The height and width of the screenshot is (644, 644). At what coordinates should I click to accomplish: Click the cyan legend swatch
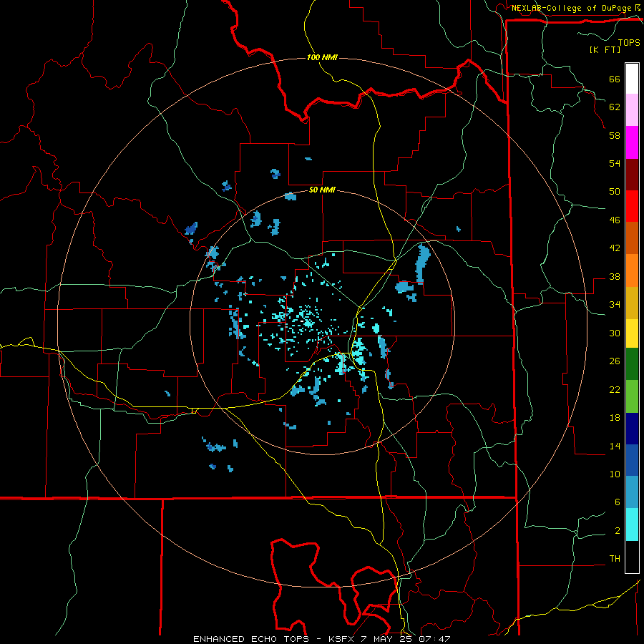(632, 525)
